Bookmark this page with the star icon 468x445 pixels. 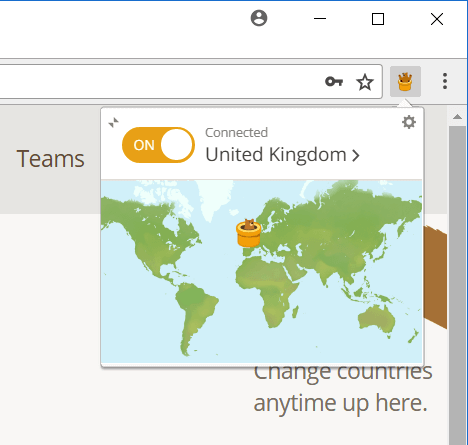click(365, 82)
